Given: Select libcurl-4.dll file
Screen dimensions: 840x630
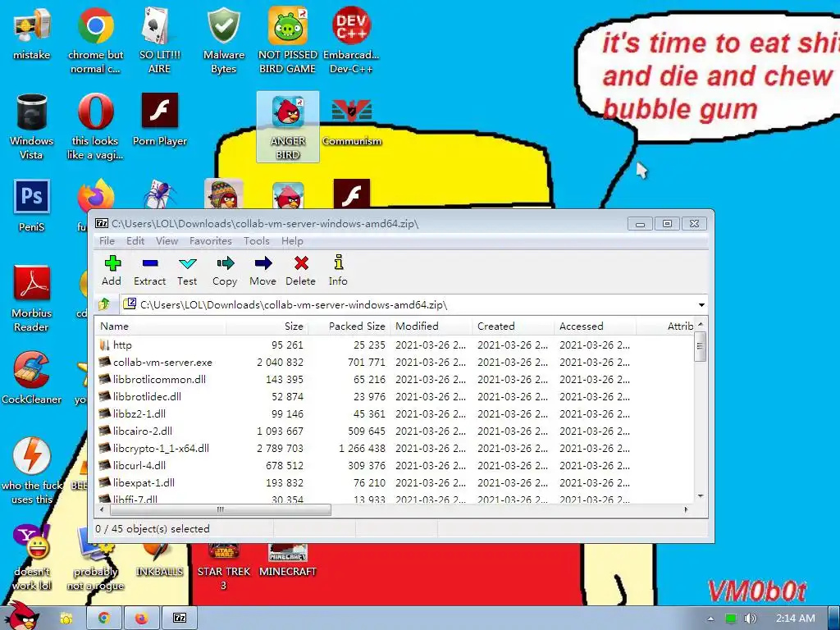Looking at the screenshot, I should coord(395,465).
